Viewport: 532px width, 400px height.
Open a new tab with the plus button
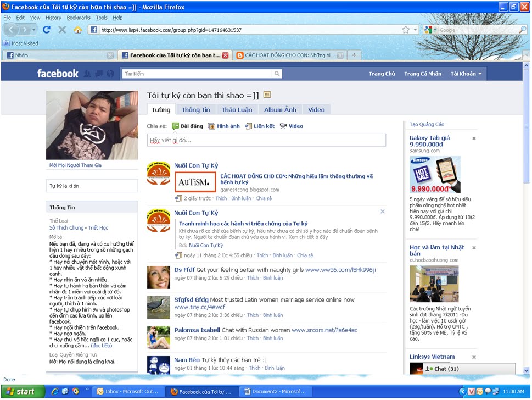(x=354, y=55)
